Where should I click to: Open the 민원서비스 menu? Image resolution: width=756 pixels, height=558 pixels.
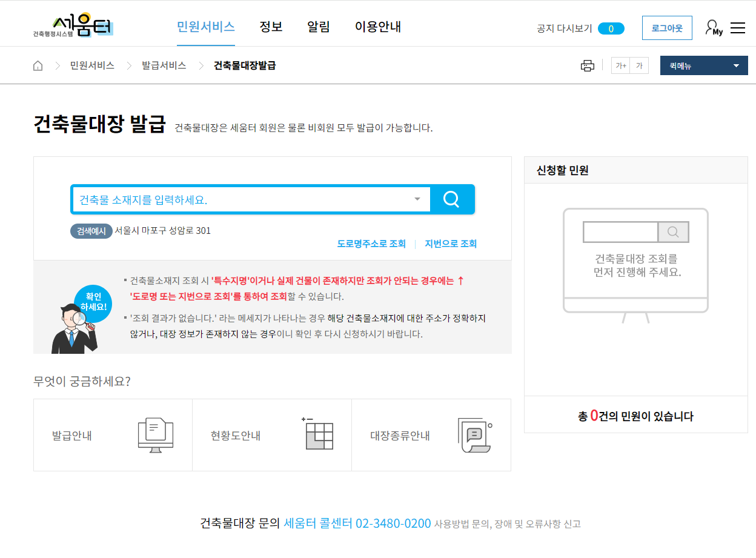tap(206, 27)
